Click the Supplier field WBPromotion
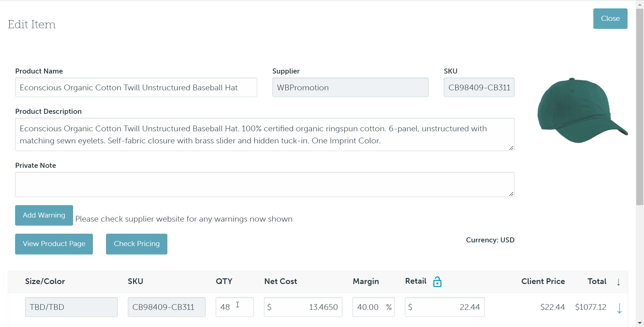The width and height of the screenshot is (644, 327). (x=350, y=88)
